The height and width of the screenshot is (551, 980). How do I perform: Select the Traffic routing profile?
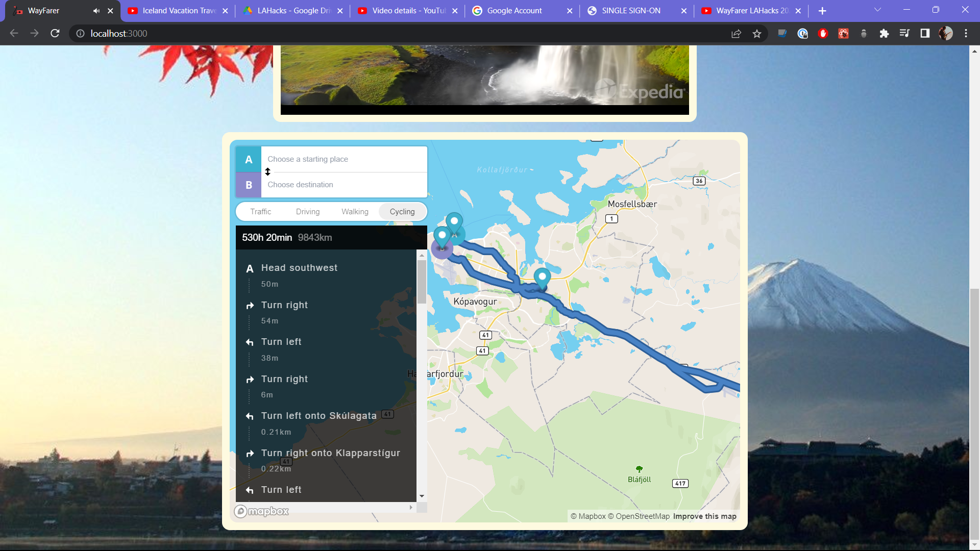(x=260, y=212)
